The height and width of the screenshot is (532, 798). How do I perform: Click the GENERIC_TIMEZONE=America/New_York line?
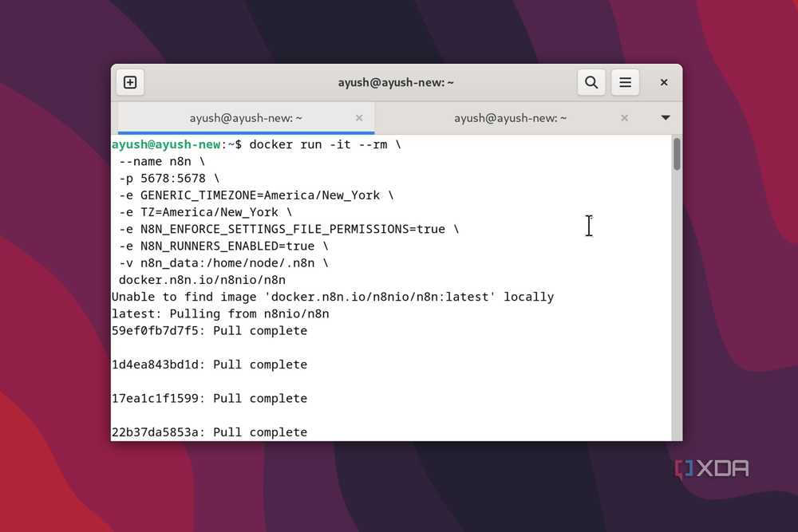coord(256,195)
